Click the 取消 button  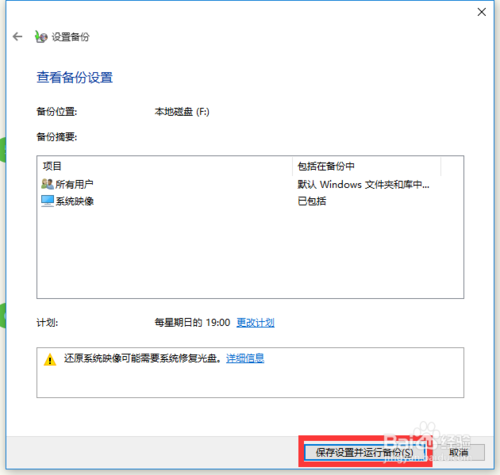(459, 452)
